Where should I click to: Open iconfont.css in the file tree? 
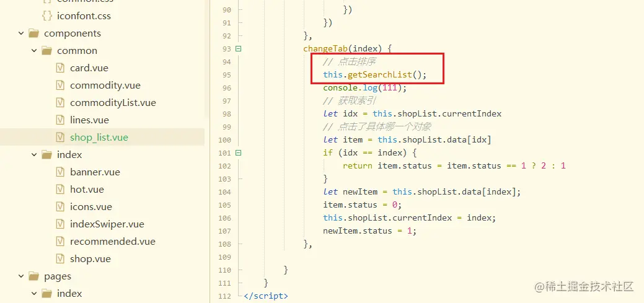(84, 16)
